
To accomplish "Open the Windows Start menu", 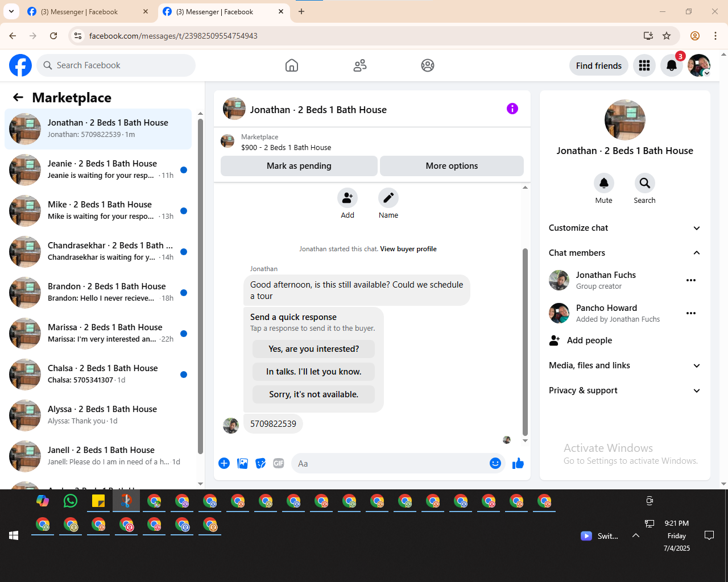I will pos(14,535).
